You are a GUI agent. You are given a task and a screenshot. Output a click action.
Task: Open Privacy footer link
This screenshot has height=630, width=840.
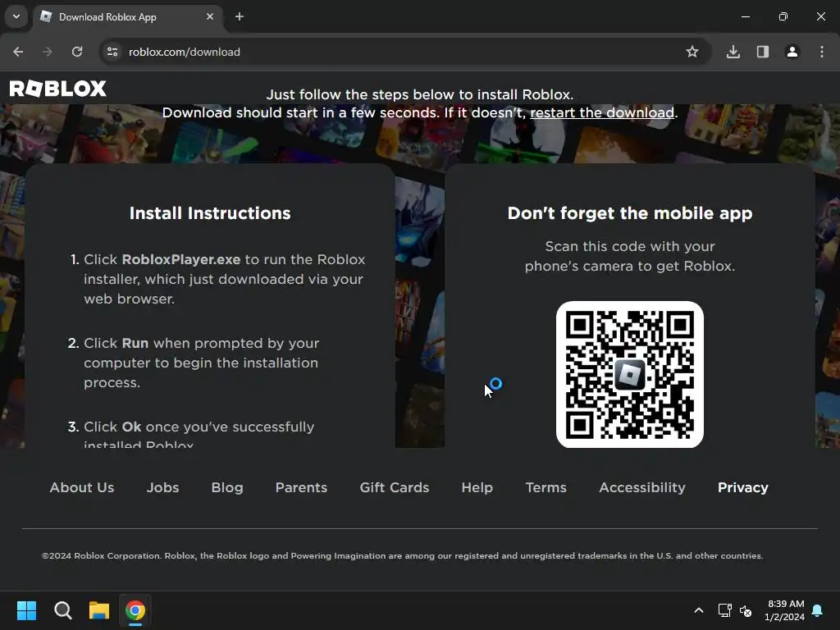coord(743,487)
